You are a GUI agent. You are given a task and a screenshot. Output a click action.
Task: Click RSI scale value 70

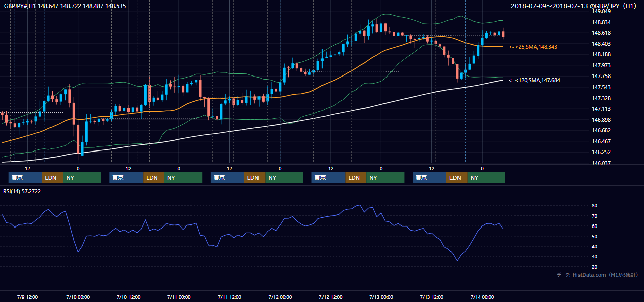pos(594,216)
